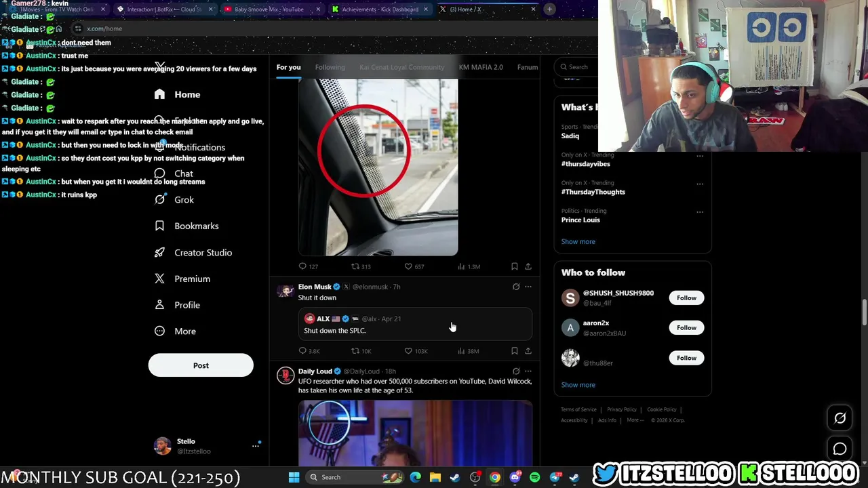The image size is (868, 488).
Task: Open more options for #thursdayvibes trend
Action: [700, 156]
